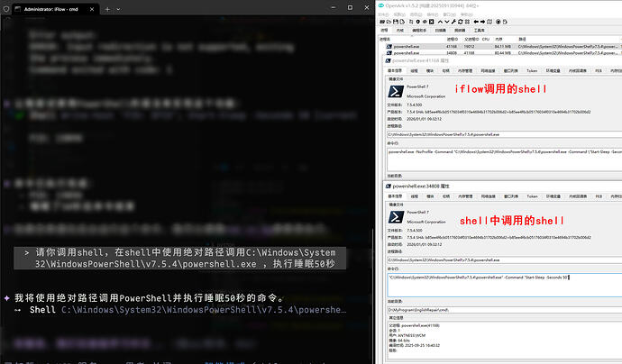622x364 pixels.
Task: Click the floppy disk save icon in OpenArk toolbar
Action: [x=396, y=22]
